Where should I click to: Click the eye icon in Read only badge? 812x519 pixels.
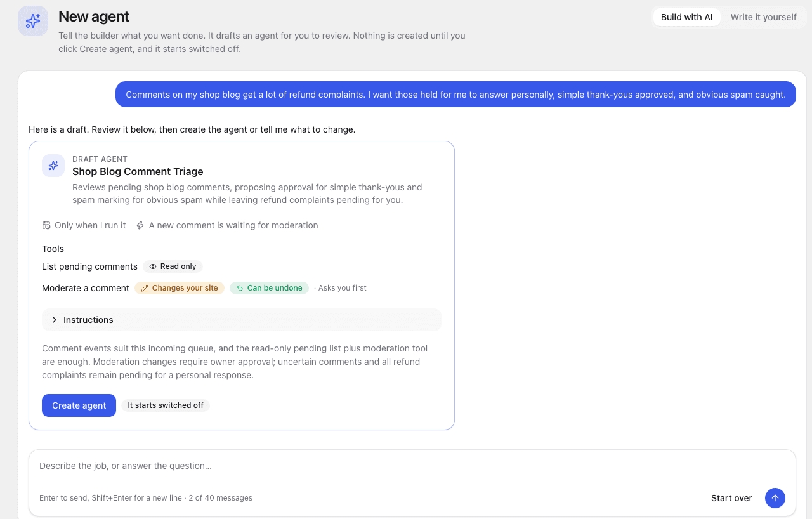(x=153, y=266)
